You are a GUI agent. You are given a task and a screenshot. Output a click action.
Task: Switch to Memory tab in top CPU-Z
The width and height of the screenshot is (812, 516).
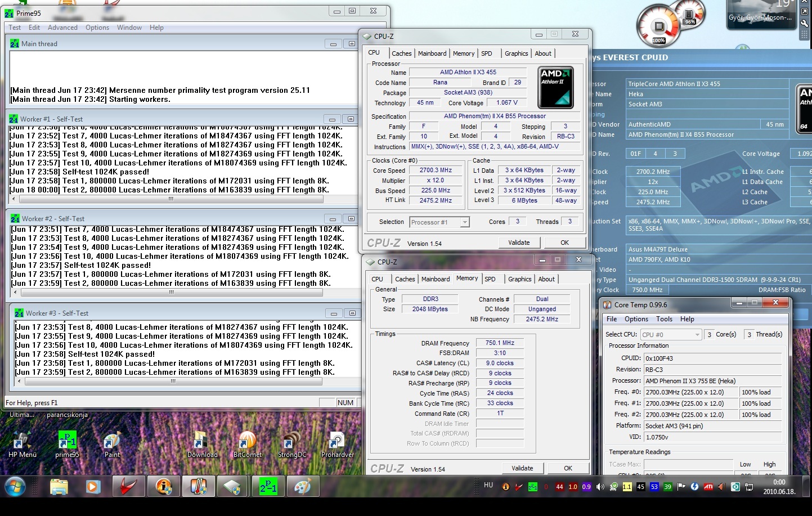click(x=464, y=53)
